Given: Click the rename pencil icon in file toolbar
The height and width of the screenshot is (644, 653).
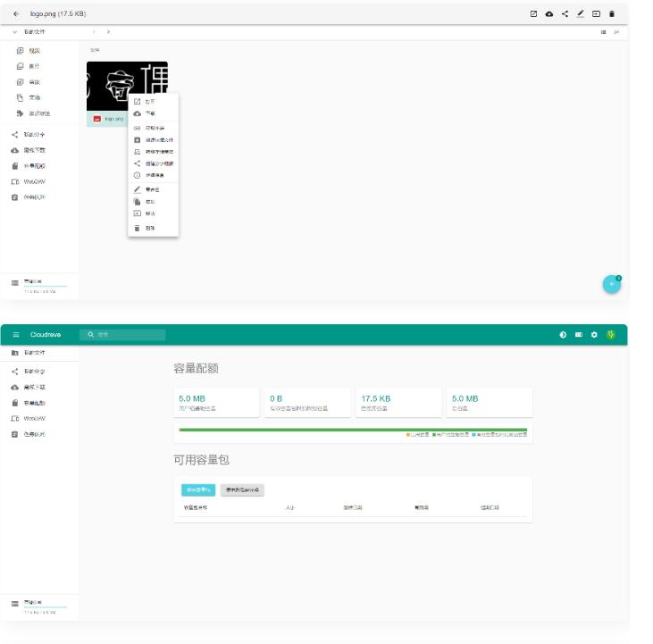Looking at the screenshot, I should [x=580, y=13].
